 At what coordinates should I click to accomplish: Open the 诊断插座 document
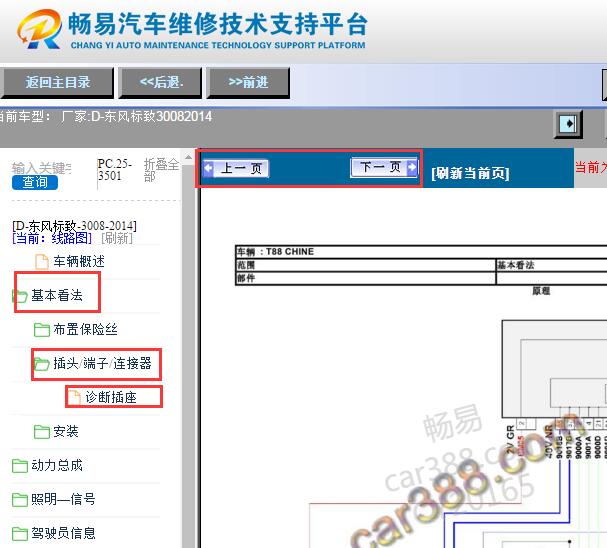click(111, 397)
